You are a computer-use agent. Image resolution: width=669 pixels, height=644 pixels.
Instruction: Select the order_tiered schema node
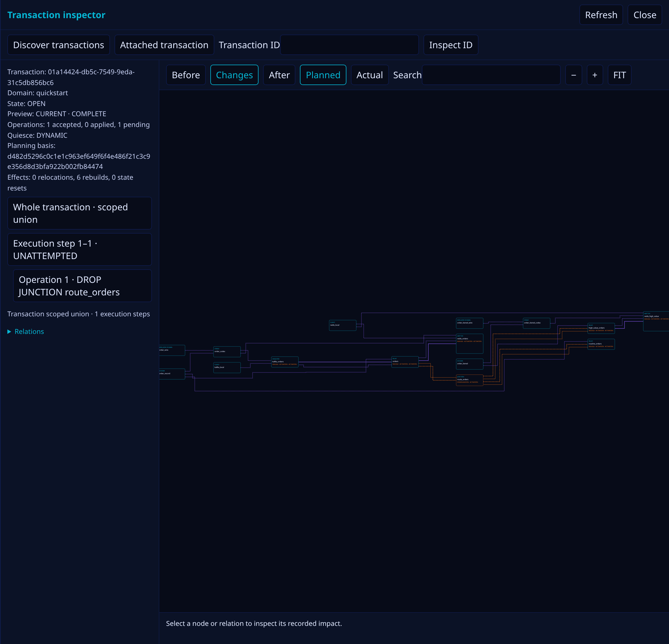[469, 364]
